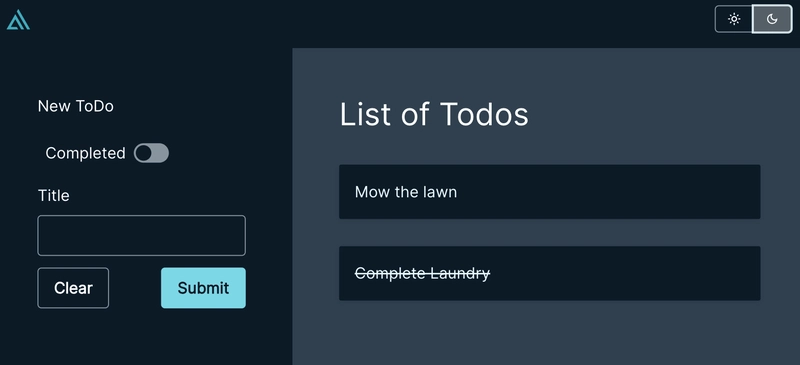Image resolution: width=800 pixels, height=365 pixels.
Task: Click the strikethrough Complete Laundry text
Action: (422, 274)
